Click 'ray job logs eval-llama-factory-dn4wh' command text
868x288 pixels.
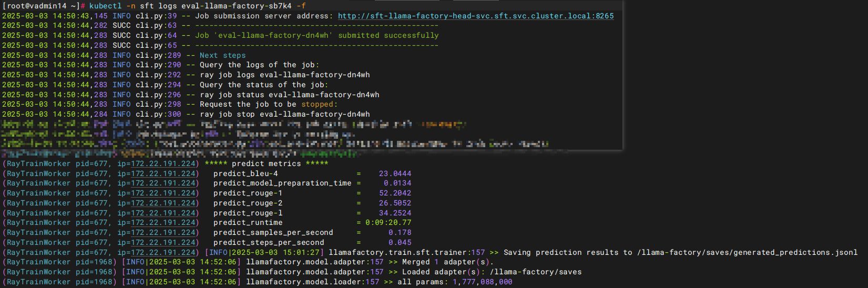tap(284, 75)
